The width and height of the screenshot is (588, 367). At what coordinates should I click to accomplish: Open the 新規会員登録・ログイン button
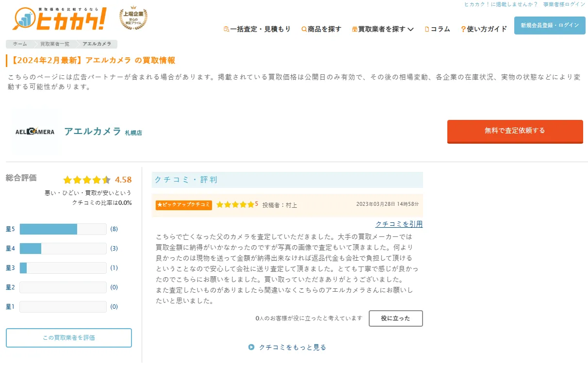(549, 25)
